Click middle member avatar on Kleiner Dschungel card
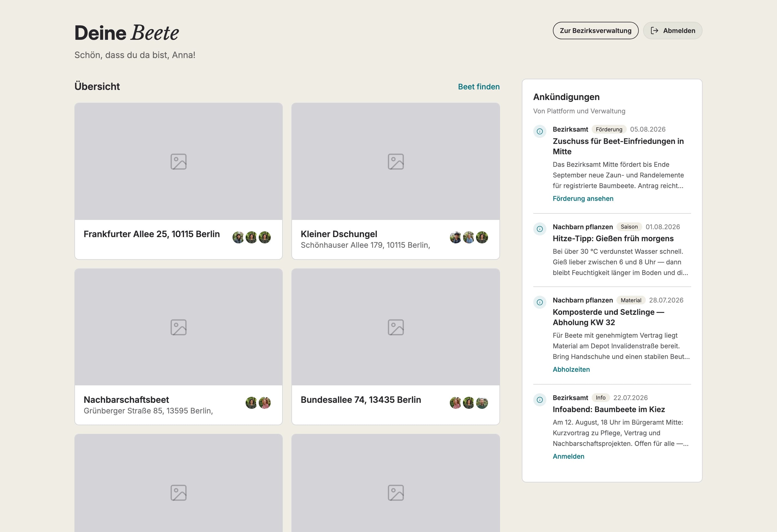Screen dimensions: 777x532 point(469,237)
